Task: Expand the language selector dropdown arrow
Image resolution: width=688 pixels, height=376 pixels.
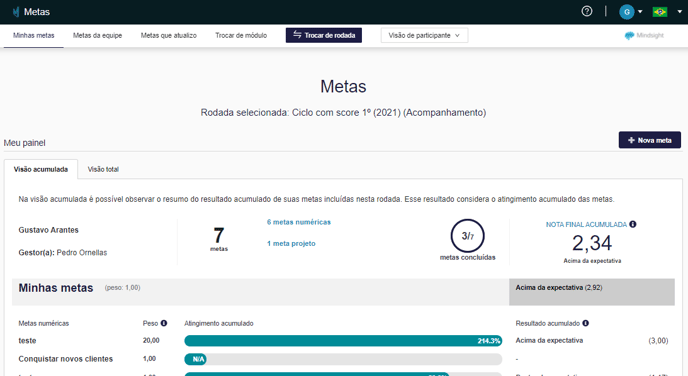Action: coord(680,12)
